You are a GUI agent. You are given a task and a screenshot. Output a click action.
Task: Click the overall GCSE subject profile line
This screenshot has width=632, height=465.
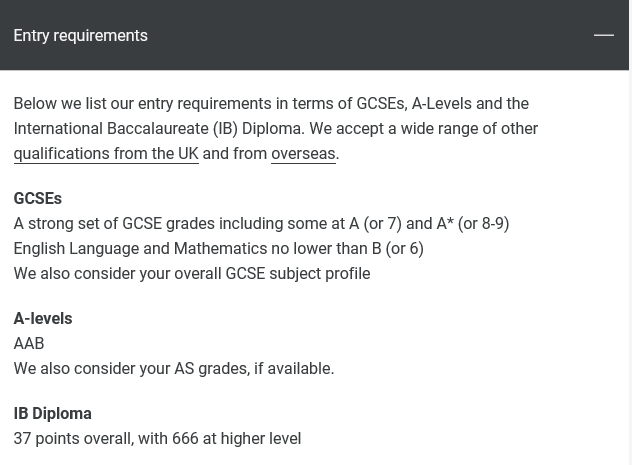[x=192, y=273]
